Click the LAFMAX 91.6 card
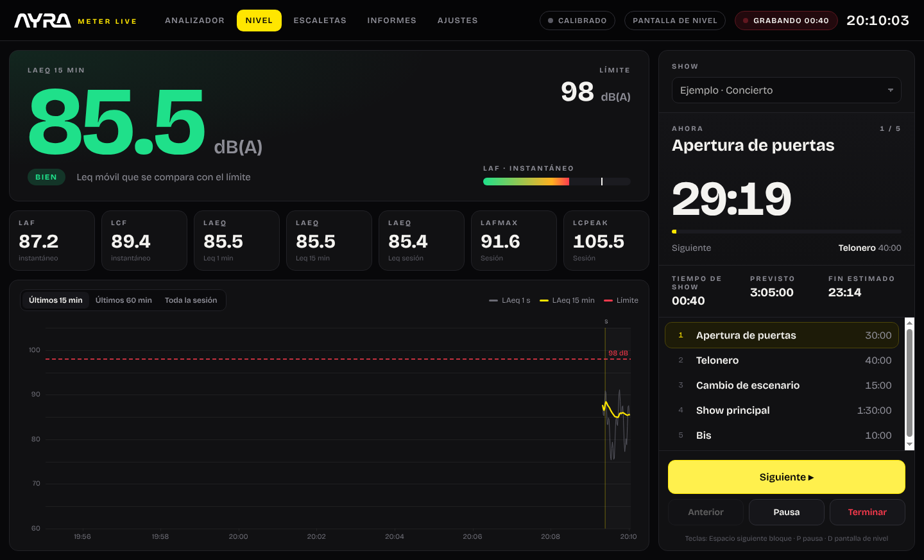The height and width of the screenshot is (560, 924). tap(514, 241)
